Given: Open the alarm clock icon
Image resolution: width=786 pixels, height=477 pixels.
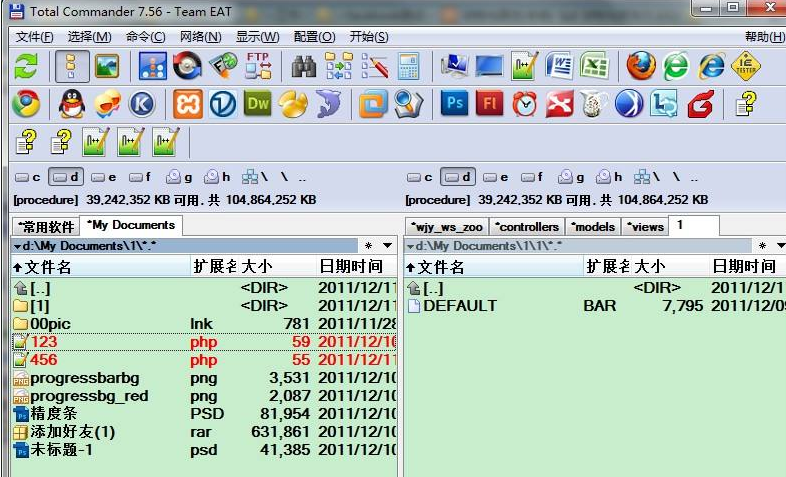Looking at the screenshot, I should [x=525, y=104].
